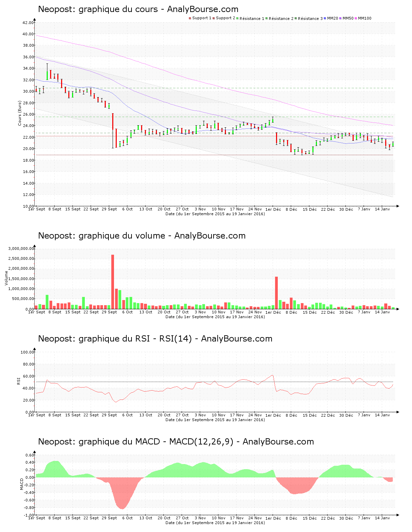Click the '22.00' price axis value
The image size is (412, 532).
pos(28,137)
